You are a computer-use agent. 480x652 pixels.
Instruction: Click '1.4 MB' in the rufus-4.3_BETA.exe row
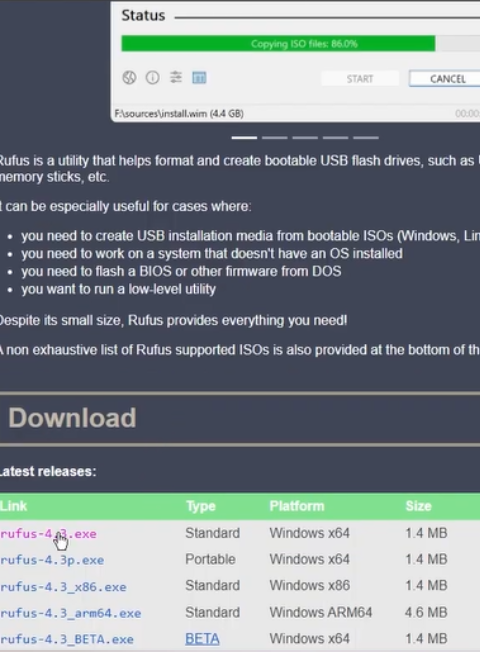(426, 639)
